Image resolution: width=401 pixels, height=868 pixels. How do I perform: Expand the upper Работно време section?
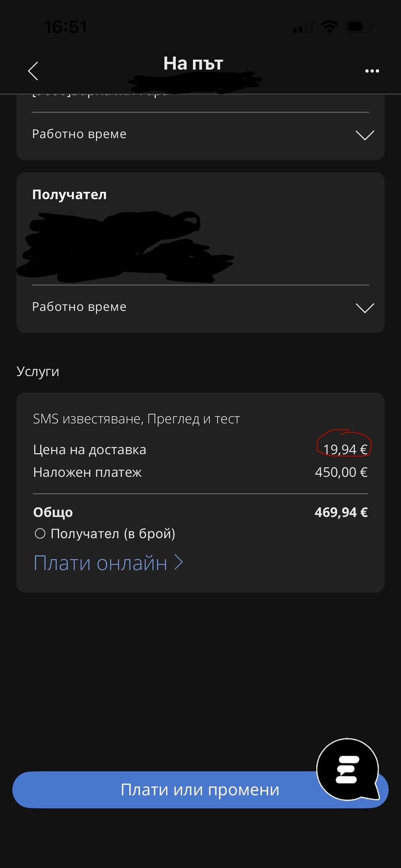tap(365, 135)
